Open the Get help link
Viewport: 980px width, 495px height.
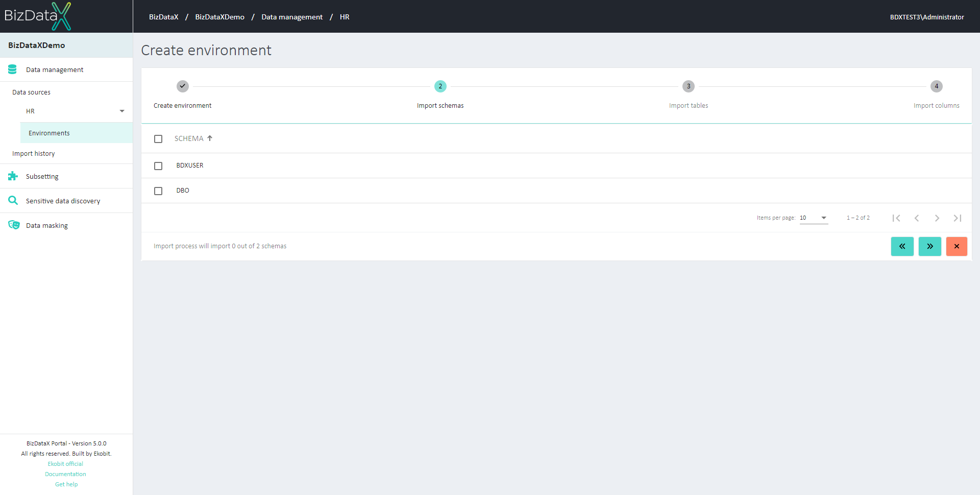pyautogui.click(x=66, y=484)
